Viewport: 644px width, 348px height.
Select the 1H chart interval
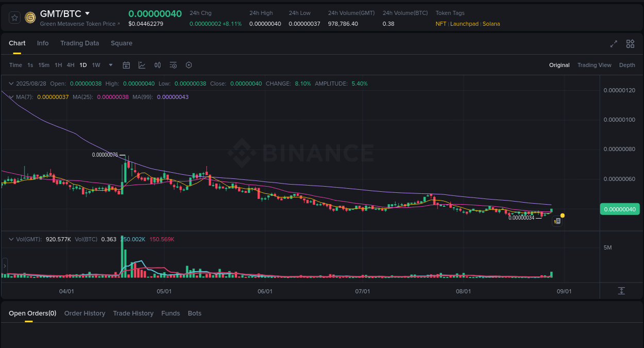[58, 65]
